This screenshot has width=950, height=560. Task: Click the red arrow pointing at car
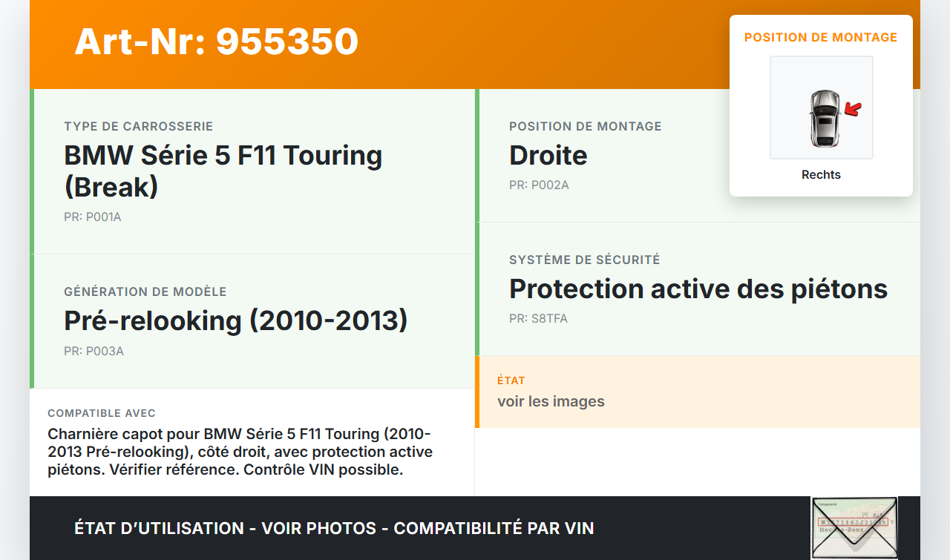pyautogui.click(x=854, y=110)
